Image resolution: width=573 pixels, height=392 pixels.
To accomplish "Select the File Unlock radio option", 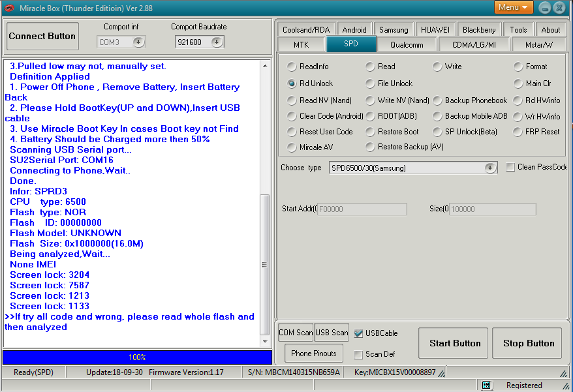I will click(x=389, y=83).
